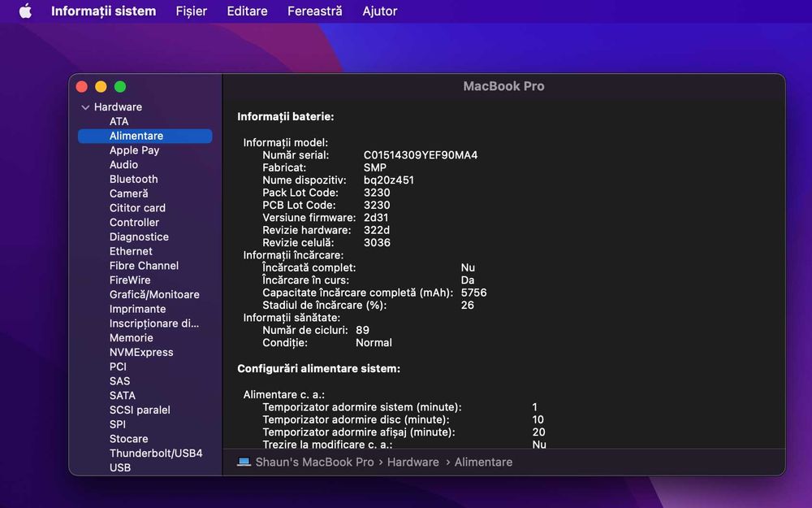
Task: Click the battery serial number value
Action: [421, 155]
